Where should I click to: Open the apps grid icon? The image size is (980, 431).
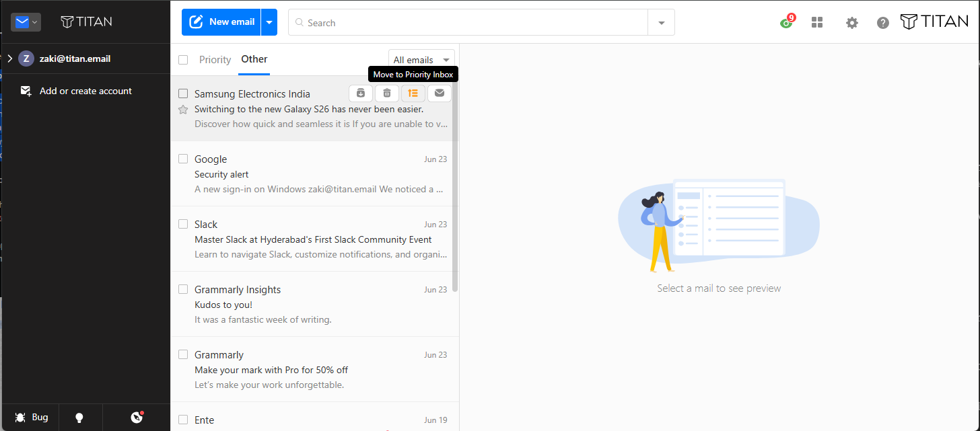click(817, 22)
